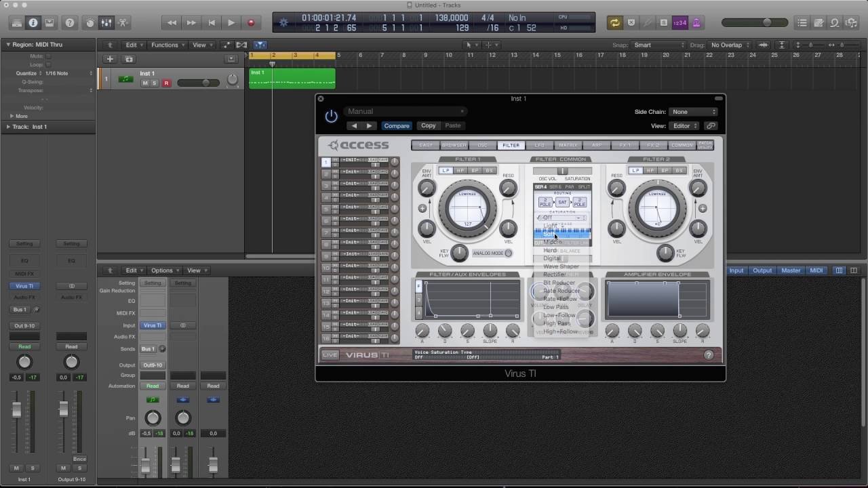868x488 pixels.
Task: Click the plugin Link chain icon
Action: [711, 126]
